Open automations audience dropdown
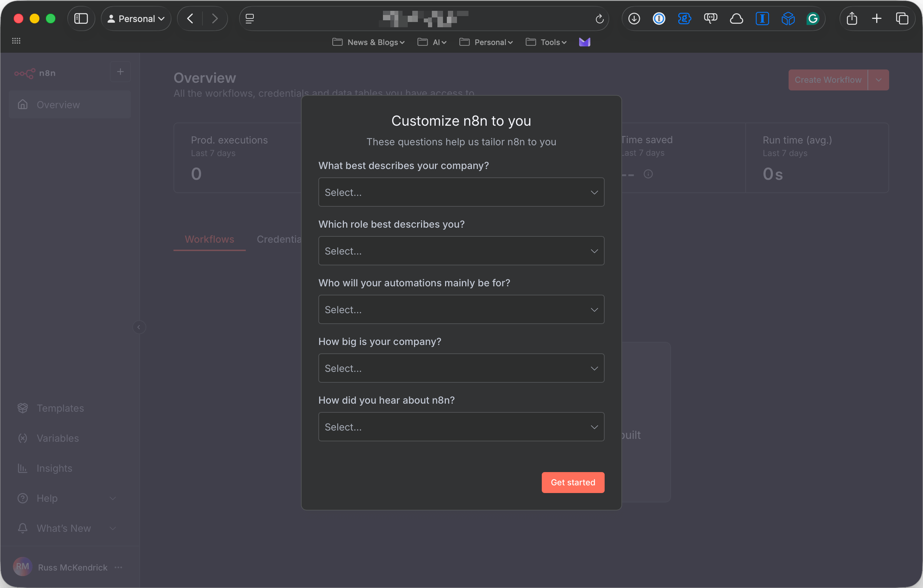The width and height of the screenshot is (923, 588). pos(461,309)
